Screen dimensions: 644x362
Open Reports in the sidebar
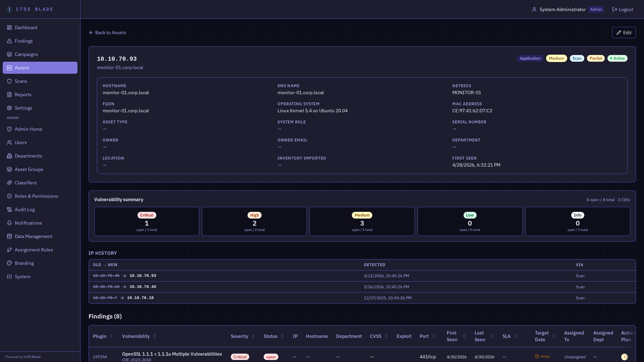[40, 94]
